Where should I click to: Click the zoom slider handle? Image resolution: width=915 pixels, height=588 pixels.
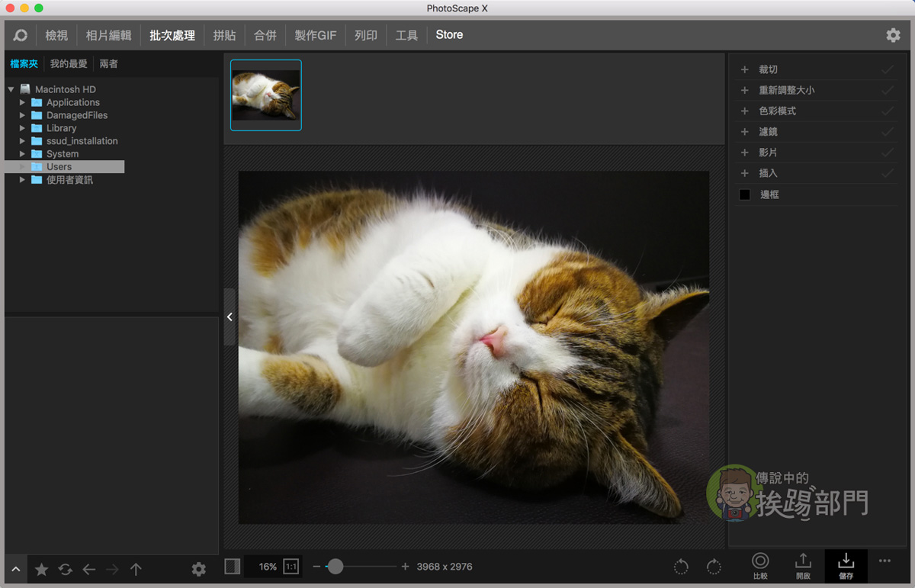click(335, 567)
